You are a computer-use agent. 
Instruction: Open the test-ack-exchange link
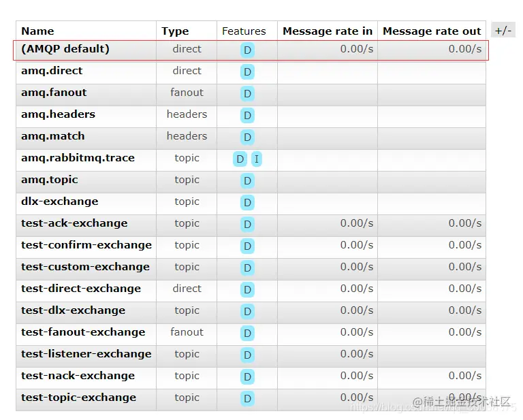pyautogui.click(x=74, y=223)
